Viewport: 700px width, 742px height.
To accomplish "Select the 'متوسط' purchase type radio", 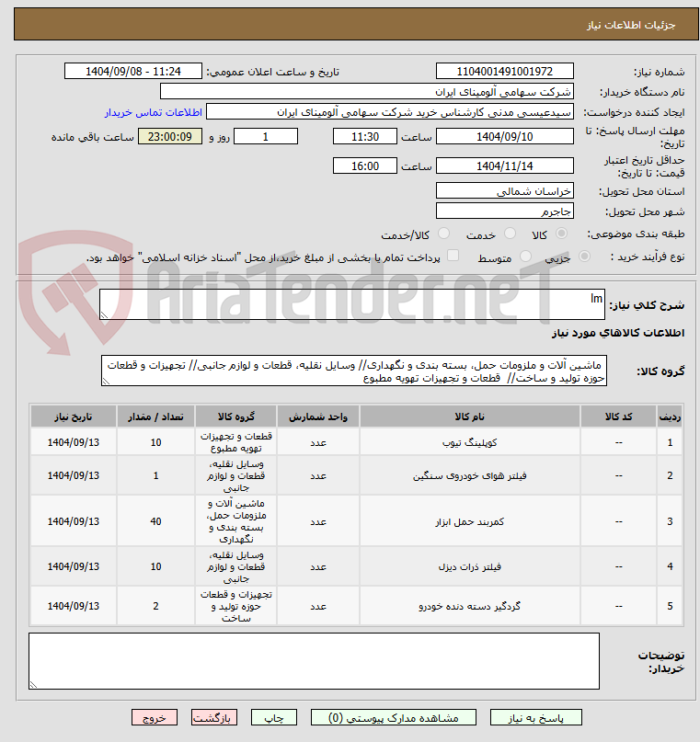I will point(525,256).
